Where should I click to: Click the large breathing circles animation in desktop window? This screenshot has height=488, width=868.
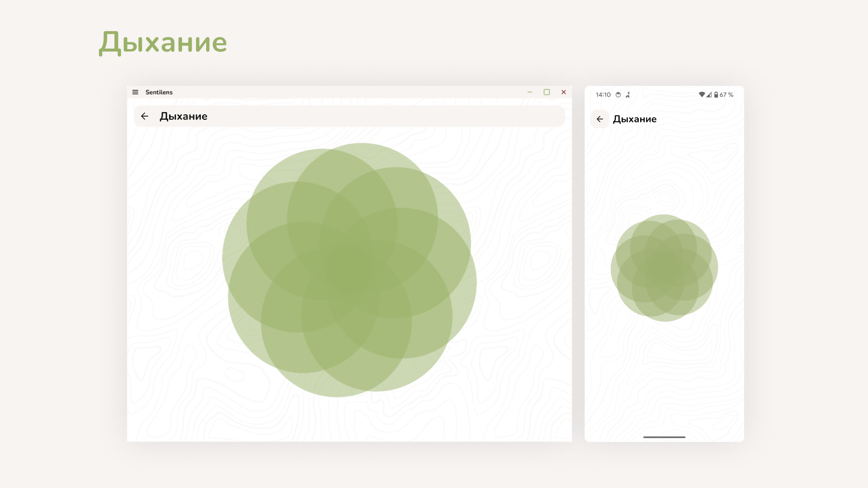(349, 270)
